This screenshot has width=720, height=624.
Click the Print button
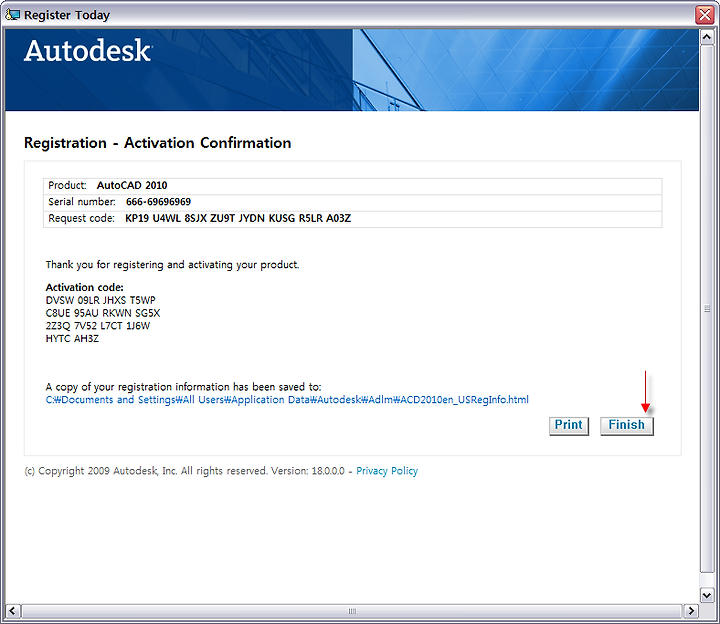tap(568, 425)
